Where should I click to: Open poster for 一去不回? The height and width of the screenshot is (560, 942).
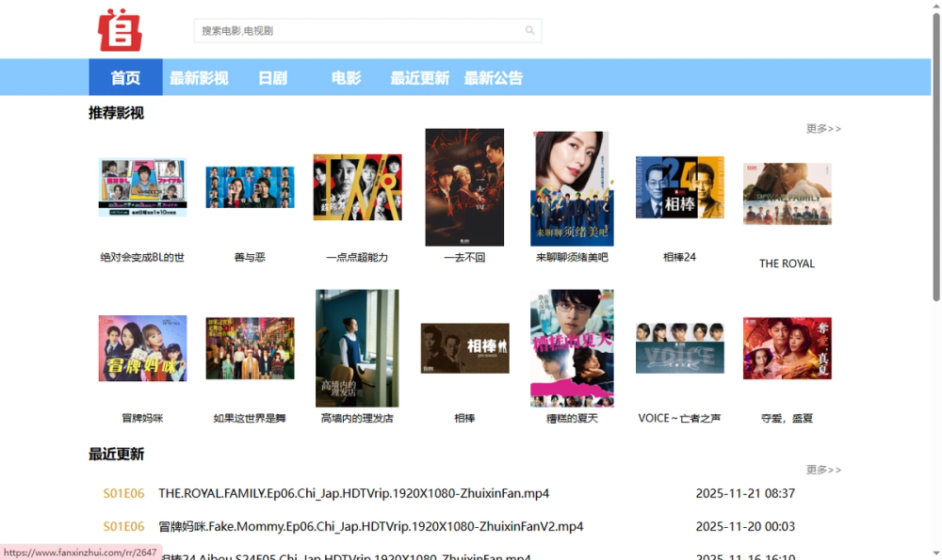coord(464,187)
